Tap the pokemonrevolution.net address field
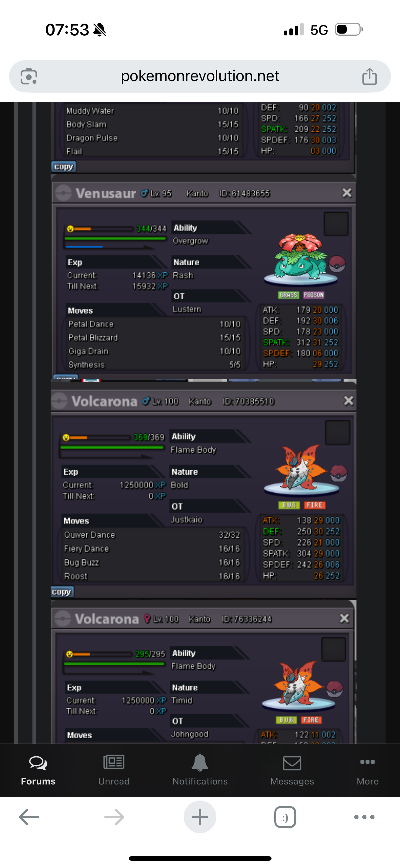Image resolution: width=400 pixels, height=868 pixels. click(x=200, y=76)
